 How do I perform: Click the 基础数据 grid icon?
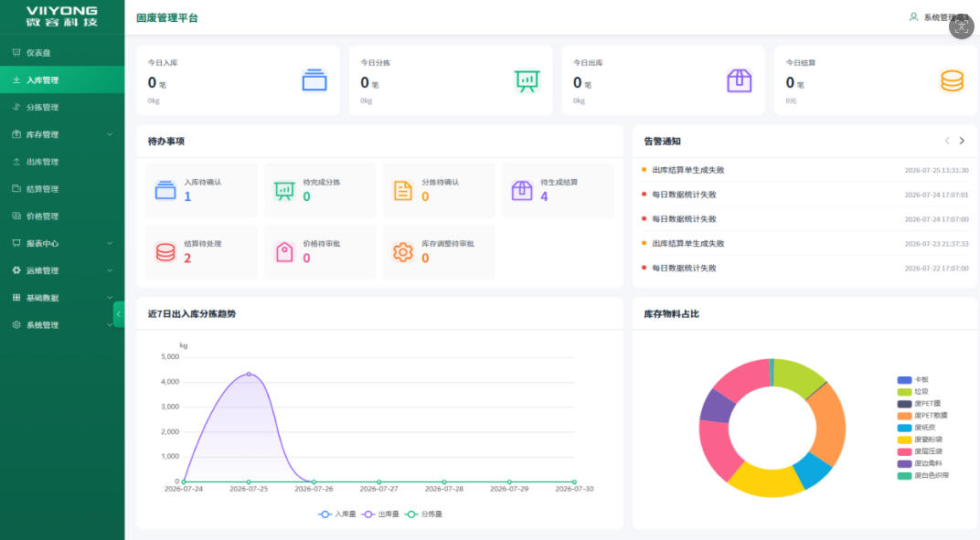pos(16,298)
